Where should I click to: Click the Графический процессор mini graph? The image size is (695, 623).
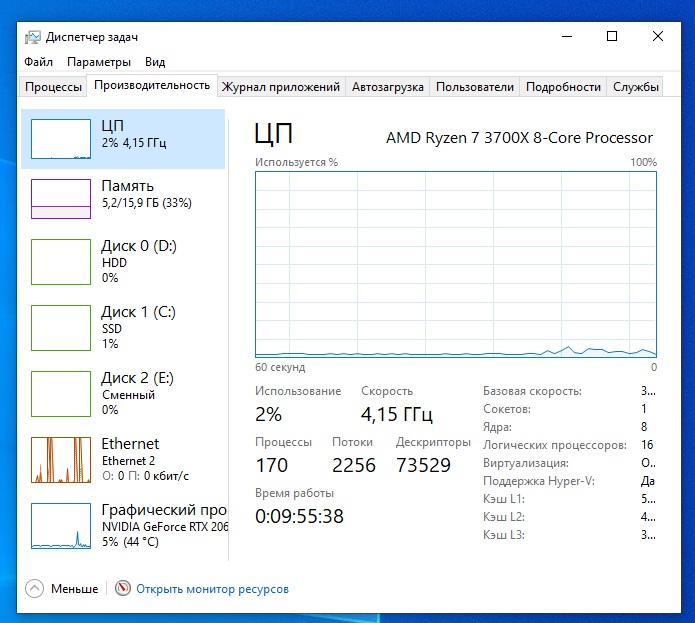point(61,526)
